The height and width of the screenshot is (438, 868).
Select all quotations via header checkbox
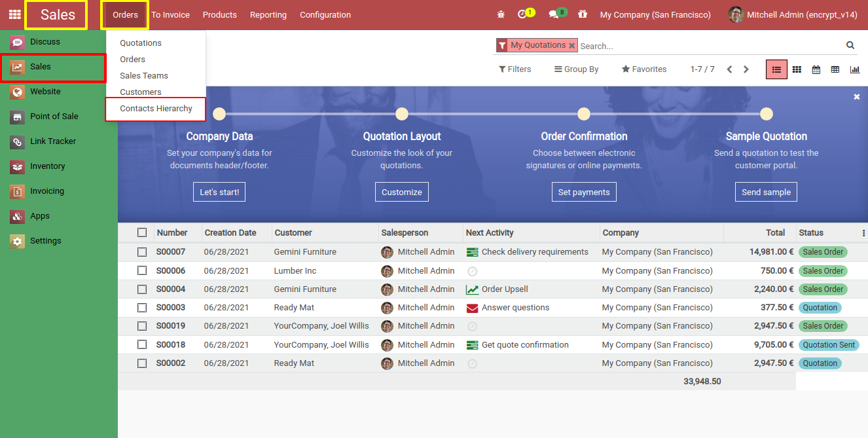click(x=142, y=232)
